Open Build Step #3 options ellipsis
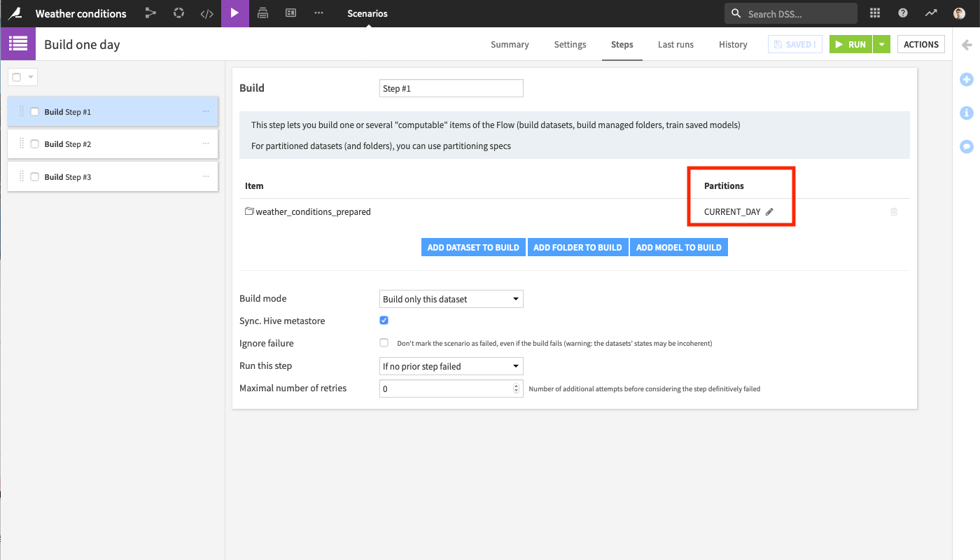Screen dimensions: 980x560 (206, 176)
